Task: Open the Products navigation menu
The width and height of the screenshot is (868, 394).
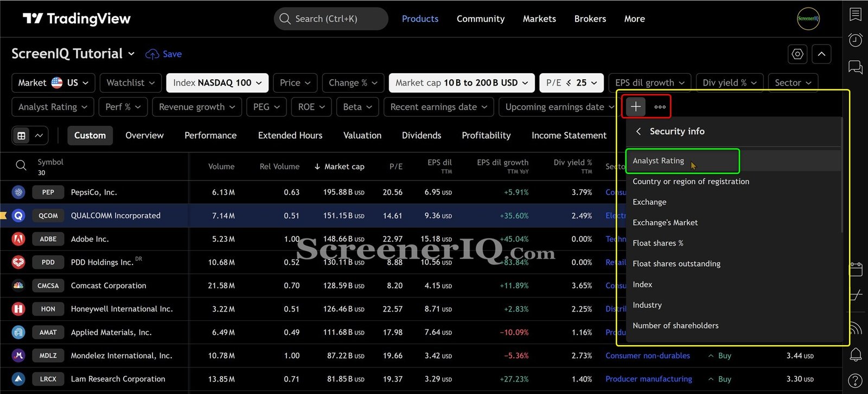Action: coord(420,19)
